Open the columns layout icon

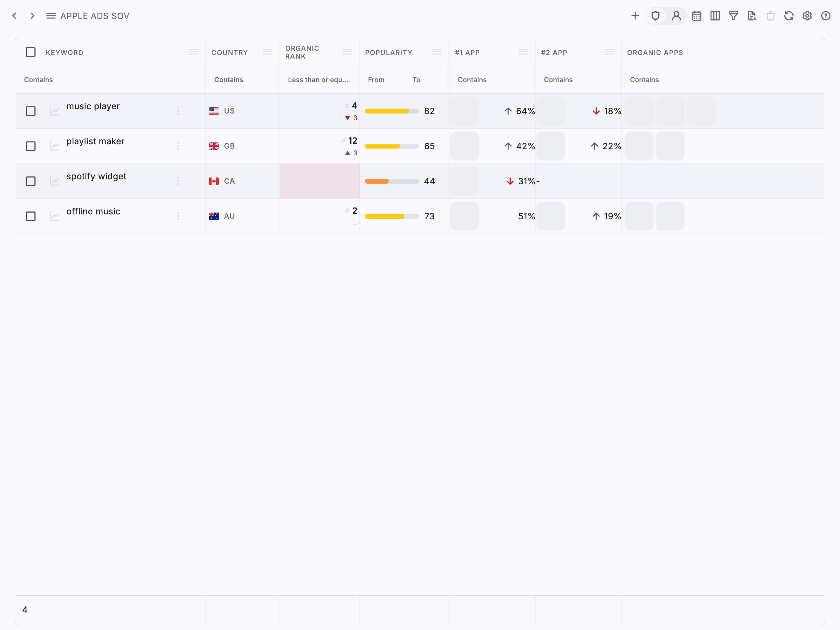715,16
